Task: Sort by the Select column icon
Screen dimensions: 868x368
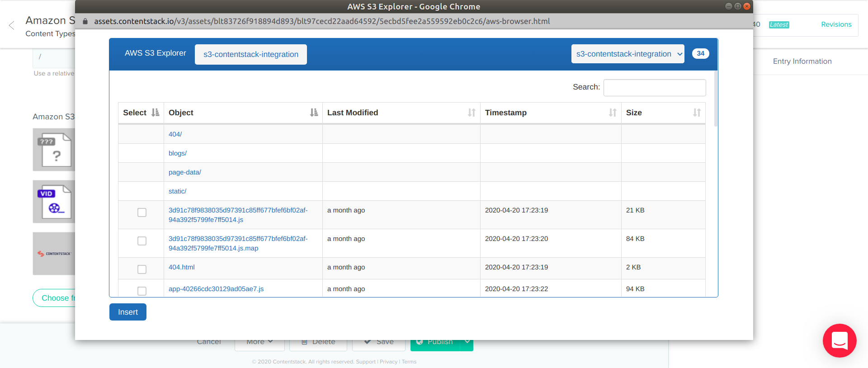Action: point(155,113)
